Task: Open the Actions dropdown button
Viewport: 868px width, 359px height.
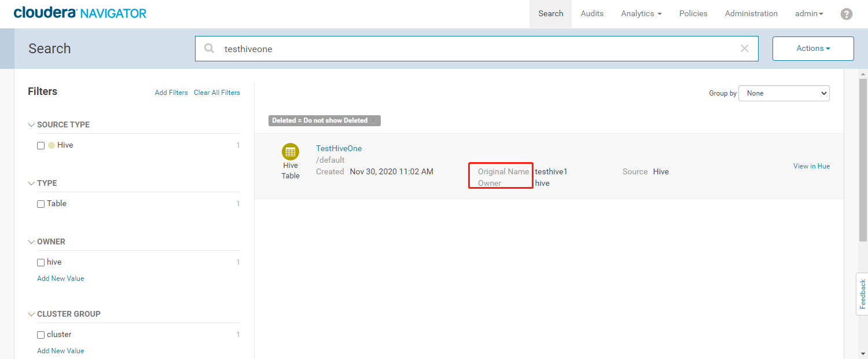Action: [813, 49]
